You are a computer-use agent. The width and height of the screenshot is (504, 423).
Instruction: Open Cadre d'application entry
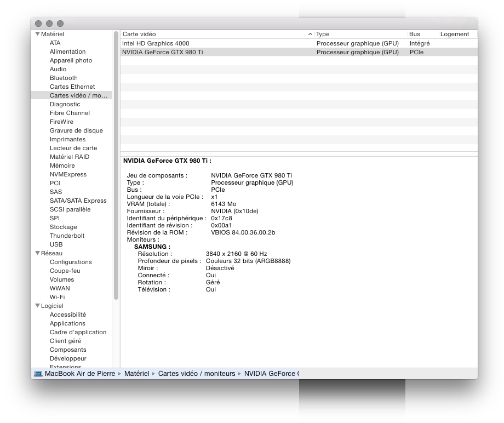pos(78,332)
